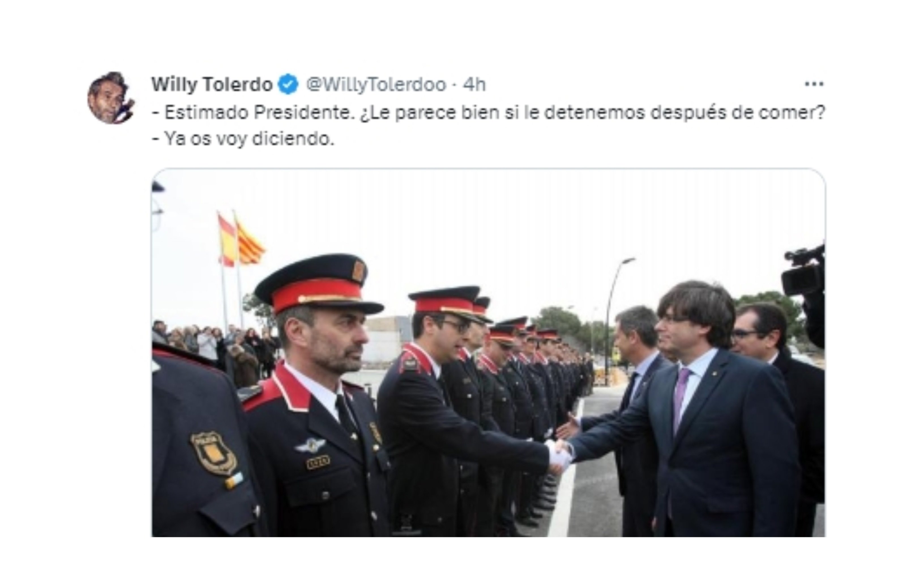924x587 pixels.
Task: Click the tweet line starting 'Estimado Presidente'
Action: [x=489, y=112]
